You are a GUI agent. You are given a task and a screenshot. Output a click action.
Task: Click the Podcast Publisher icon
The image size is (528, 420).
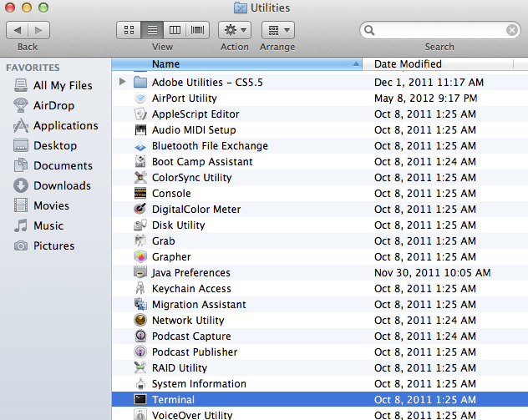[x=140, y=352]
